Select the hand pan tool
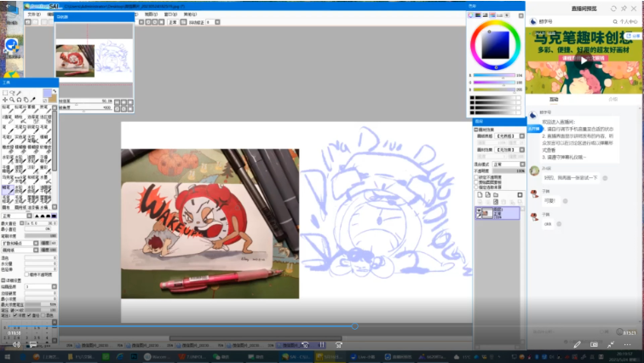 (x=26, y=100)
